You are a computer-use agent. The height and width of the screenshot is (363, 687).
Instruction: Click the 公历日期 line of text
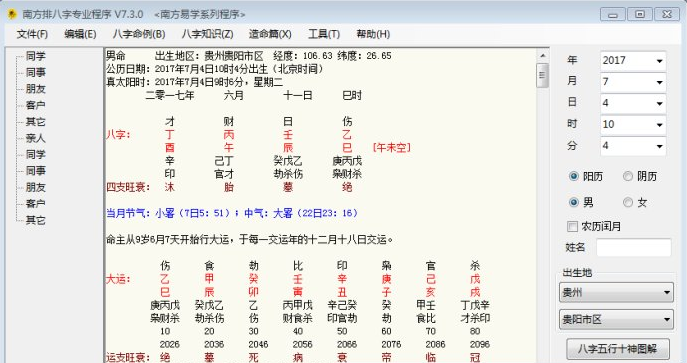[215, 69]
